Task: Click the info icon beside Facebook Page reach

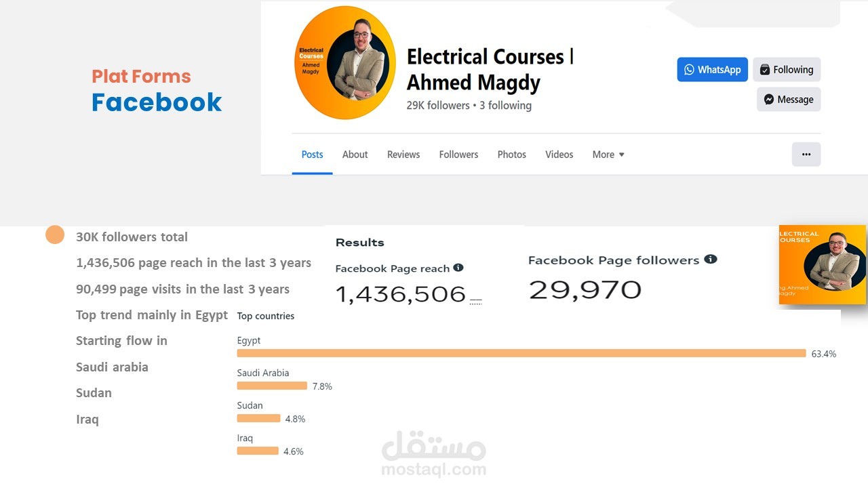Action: coord(458,268)
